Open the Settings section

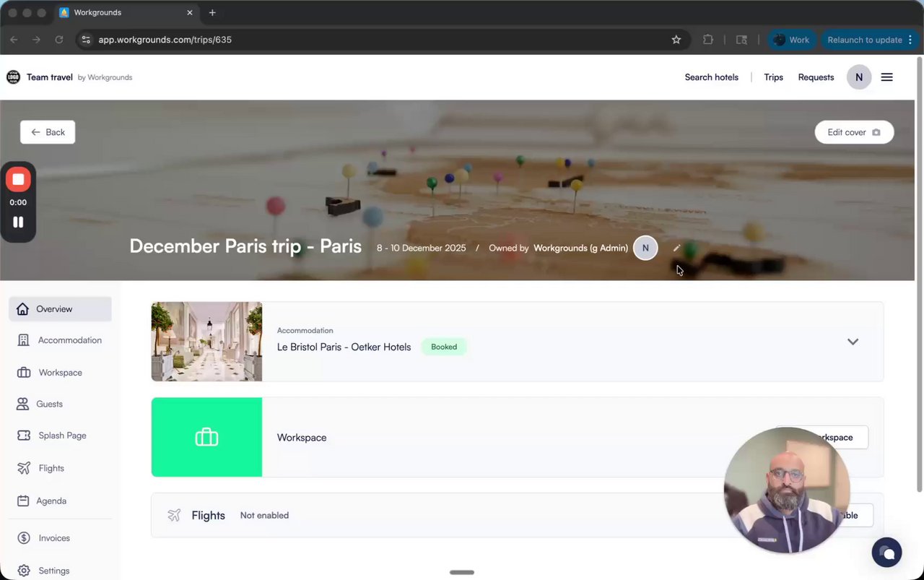pyautogui.click(x=60, y=571)
